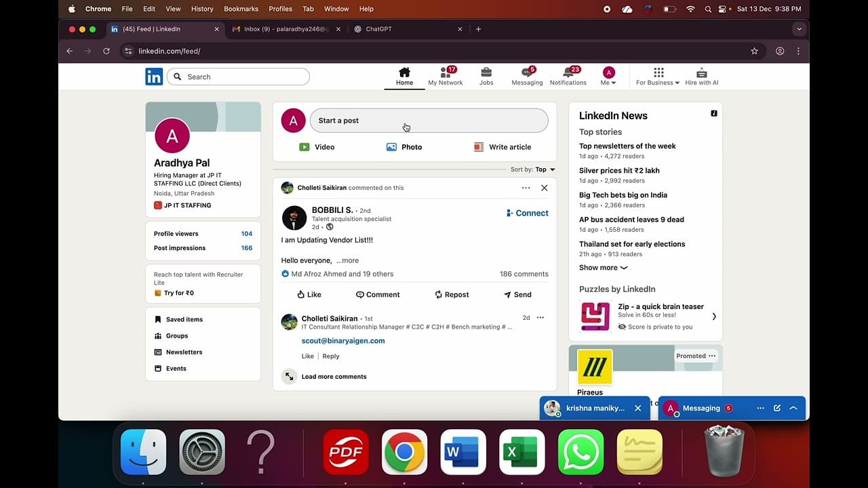The height and width of the screenshot is (488, 868).
Task: Open Messaging in the top nav
Action: pyautogui.click(x=527, y=77)
